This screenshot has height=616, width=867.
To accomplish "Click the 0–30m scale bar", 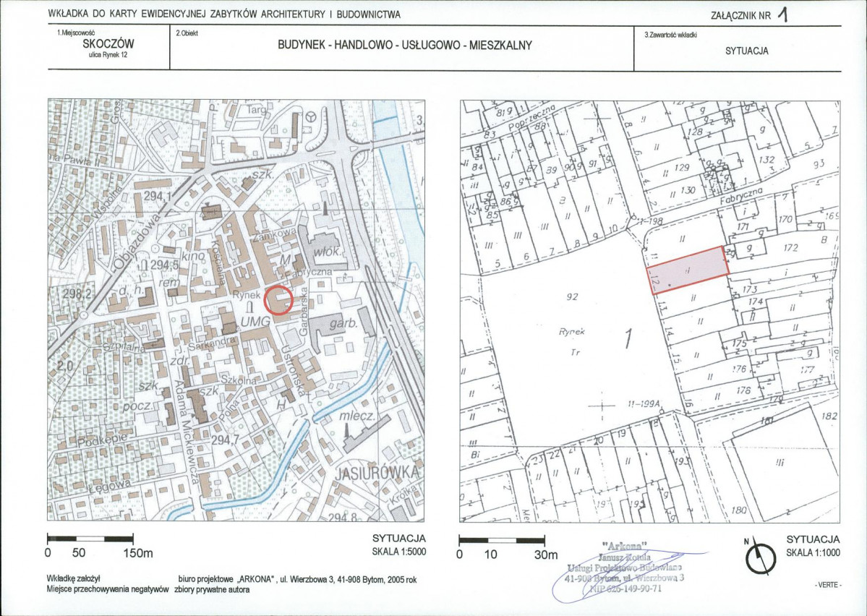I will point(502,540).
